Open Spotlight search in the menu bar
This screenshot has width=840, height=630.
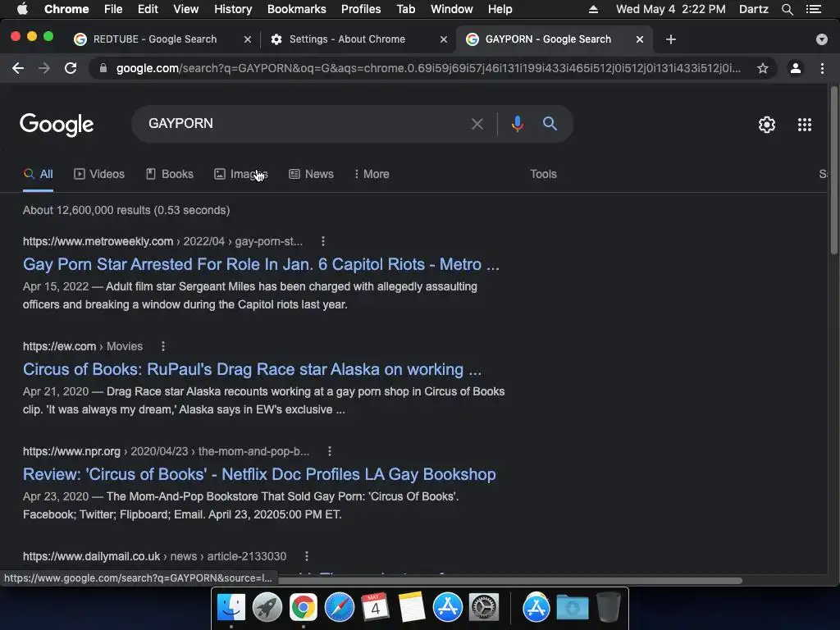click(787, 9)
